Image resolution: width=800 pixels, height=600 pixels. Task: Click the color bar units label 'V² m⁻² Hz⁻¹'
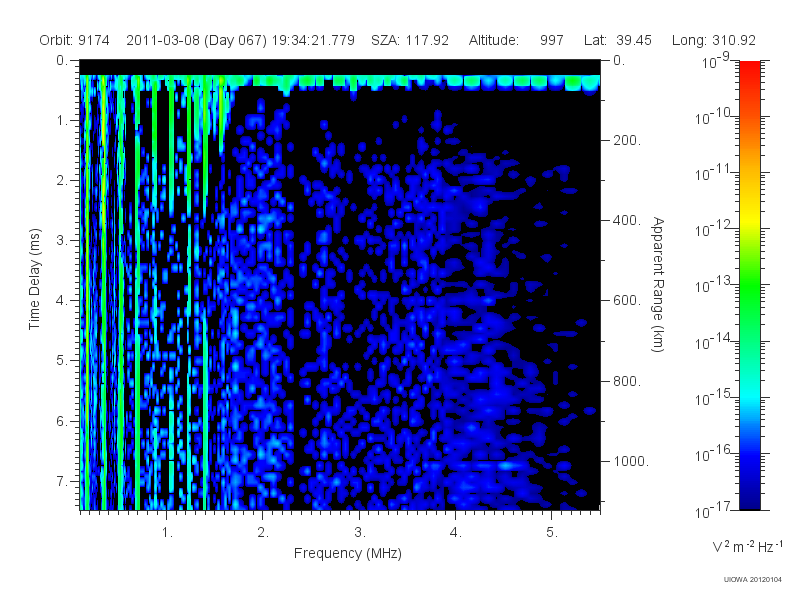pos(747,546)
